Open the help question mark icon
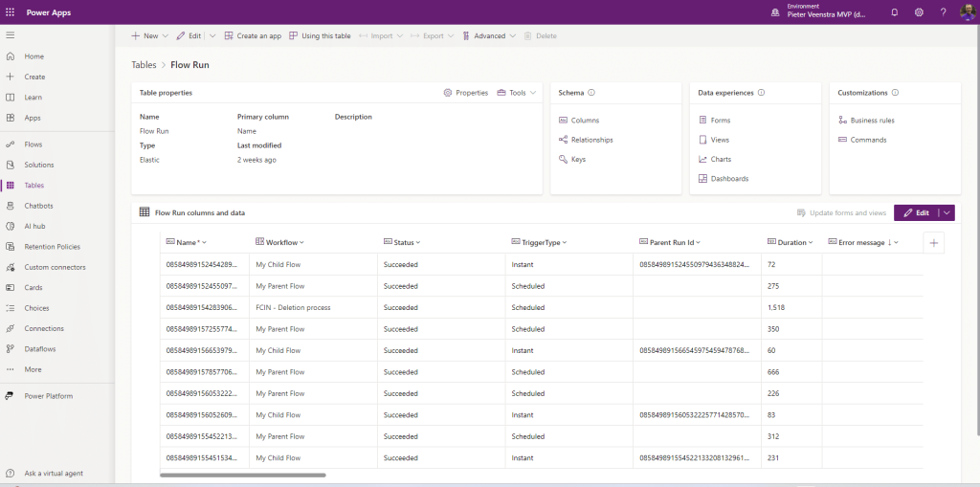This screenshot has width=980, height=487. [x=943, y=11]
